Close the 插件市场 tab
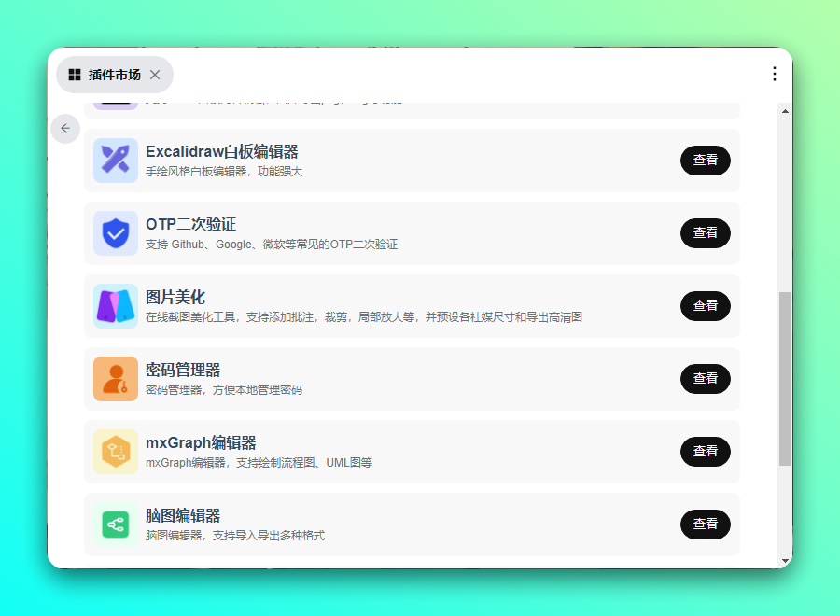 (155, 75)
